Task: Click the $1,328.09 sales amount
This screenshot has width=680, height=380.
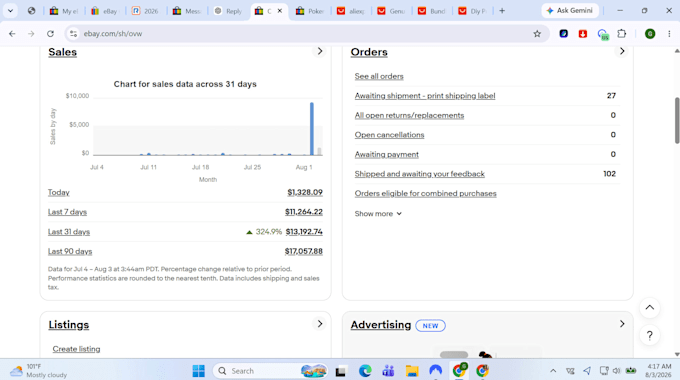Action: pos(305,193)
